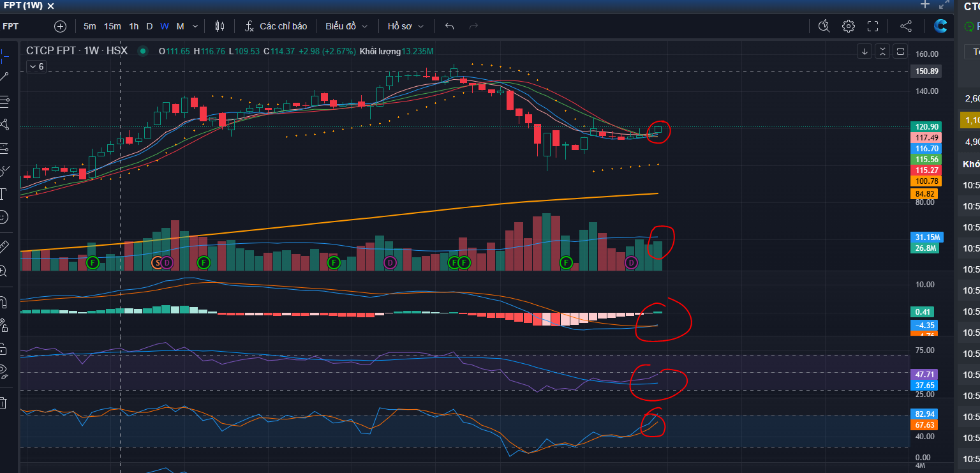Open the emoji sticker tool
The height and width of the screenshot is (473, 980).
4,217
